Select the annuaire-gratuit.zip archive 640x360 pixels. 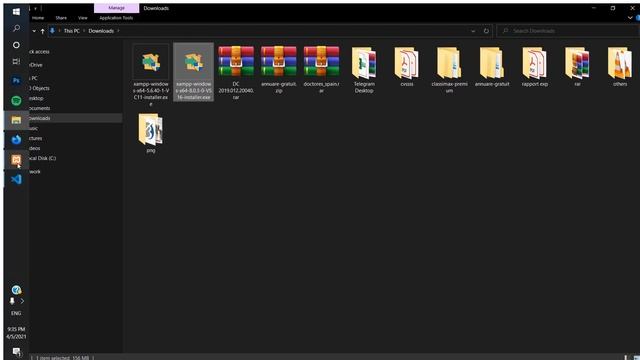tap(278, 69)
